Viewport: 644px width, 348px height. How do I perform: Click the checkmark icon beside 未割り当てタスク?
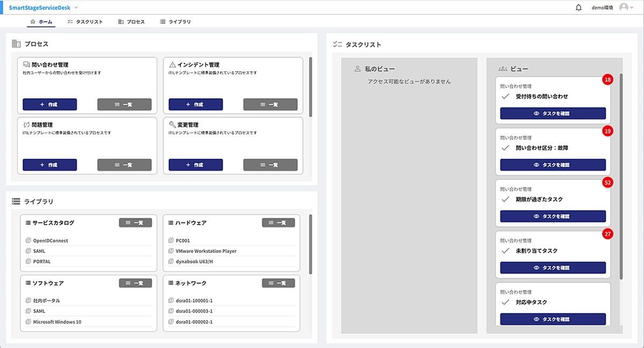coord(504,250)
